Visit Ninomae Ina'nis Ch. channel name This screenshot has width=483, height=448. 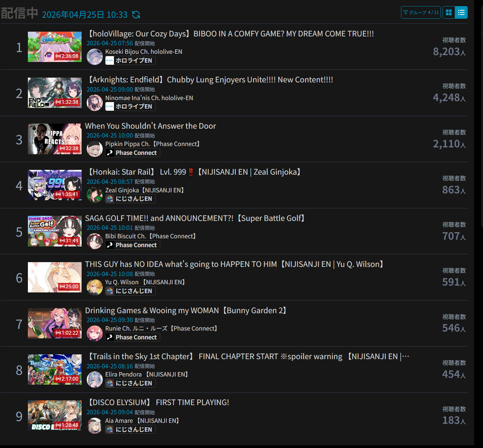[x=149, y=98]
